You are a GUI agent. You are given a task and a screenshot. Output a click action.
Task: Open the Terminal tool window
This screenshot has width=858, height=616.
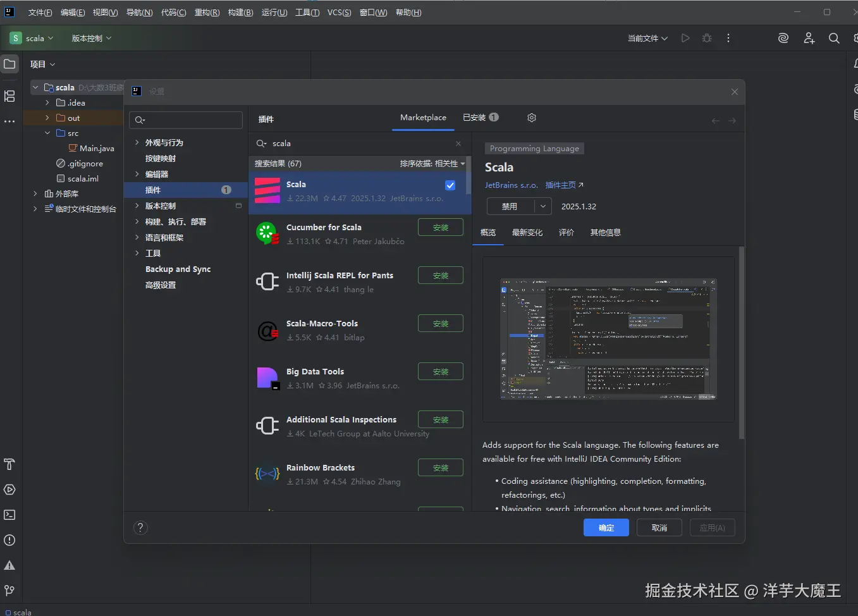pos(9,515)
